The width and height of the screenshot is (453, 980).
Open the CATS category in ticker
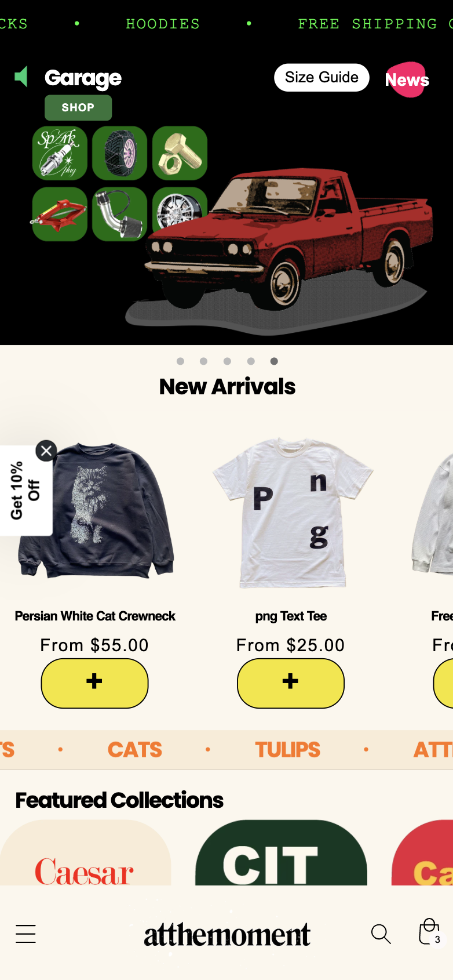(x=135, y=750)
